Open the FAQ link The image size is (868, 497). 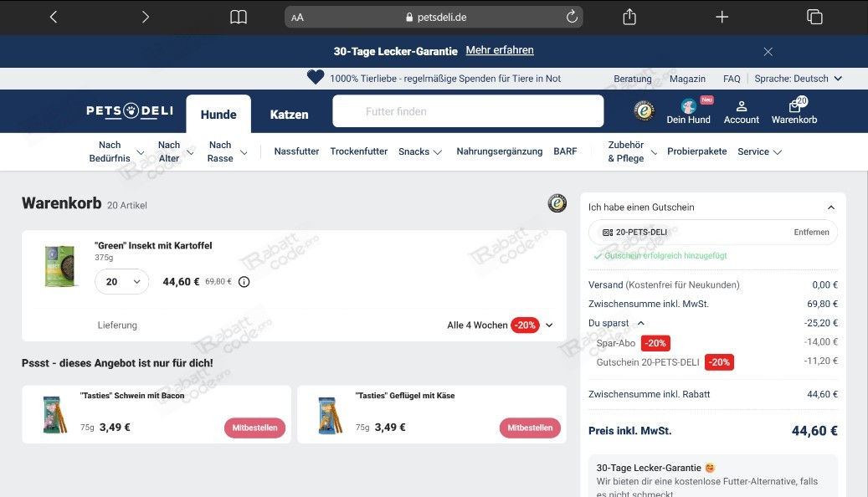coord(732,79)
